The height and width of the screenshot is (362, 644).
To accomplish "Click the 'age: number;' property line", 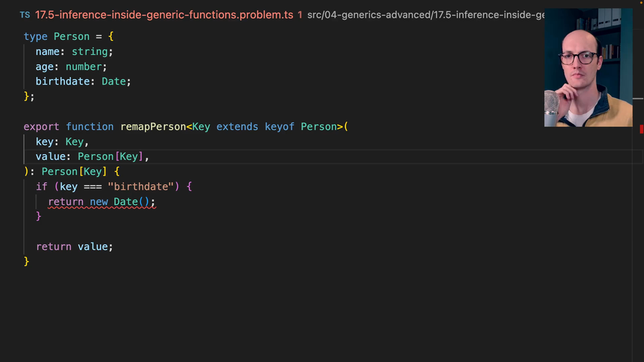I will point(71,66).
